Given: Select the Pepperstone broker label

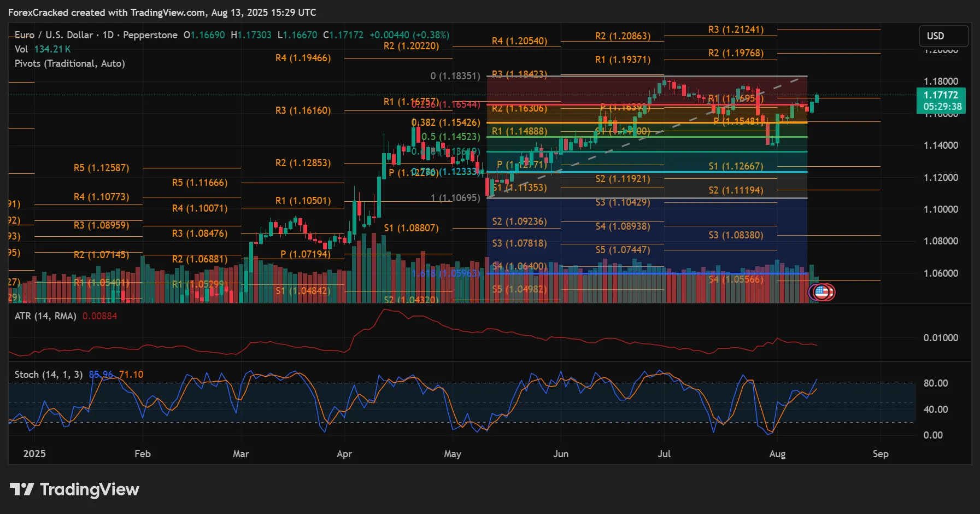Looking at the screenshot, I should pyautogui.click(x=150, y=34).
